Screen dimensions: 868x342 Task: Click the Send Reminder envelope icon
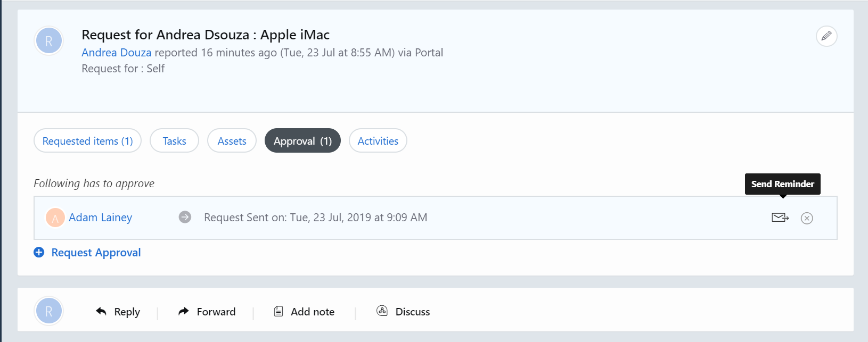click(x=780, y=218)
